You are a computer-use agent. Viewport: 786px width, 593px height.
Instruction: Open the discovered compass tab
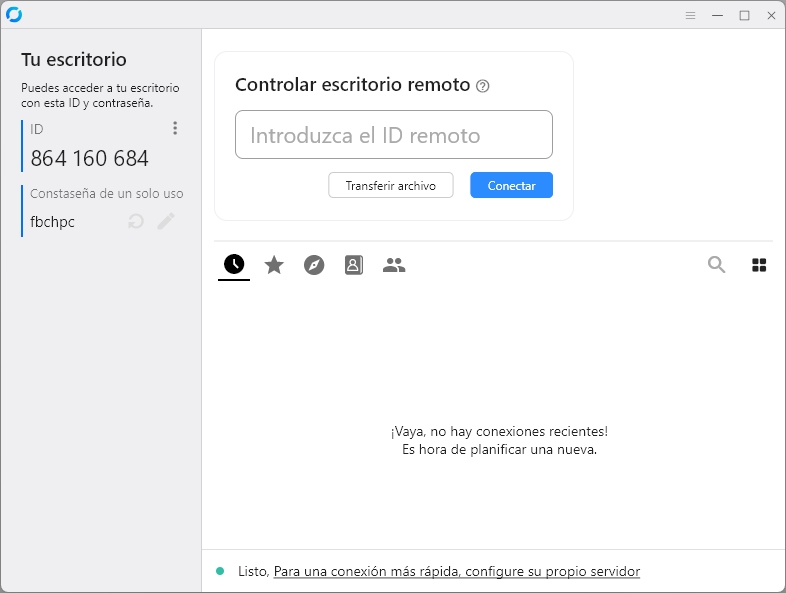pyautogui.click(x=314, y=265)
